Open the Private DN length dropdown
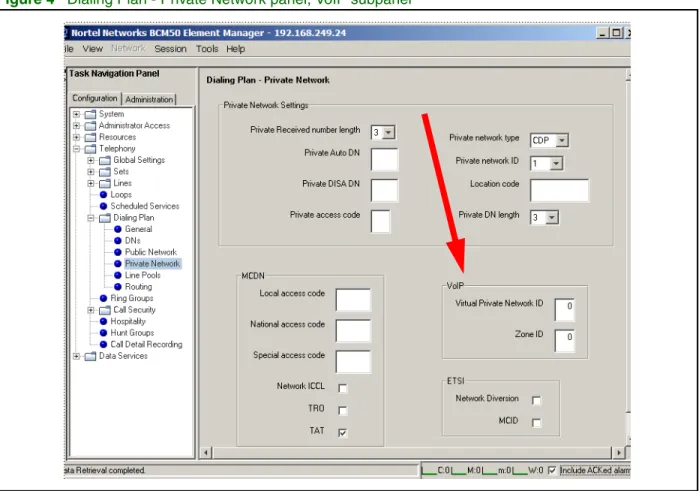699x491 pixels. point(552,218)
